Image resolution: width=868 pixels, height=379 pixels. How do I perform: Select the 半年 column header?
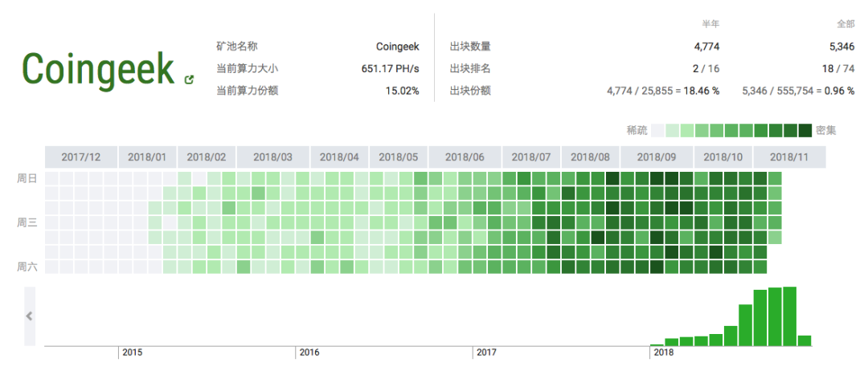pos(710,24)
